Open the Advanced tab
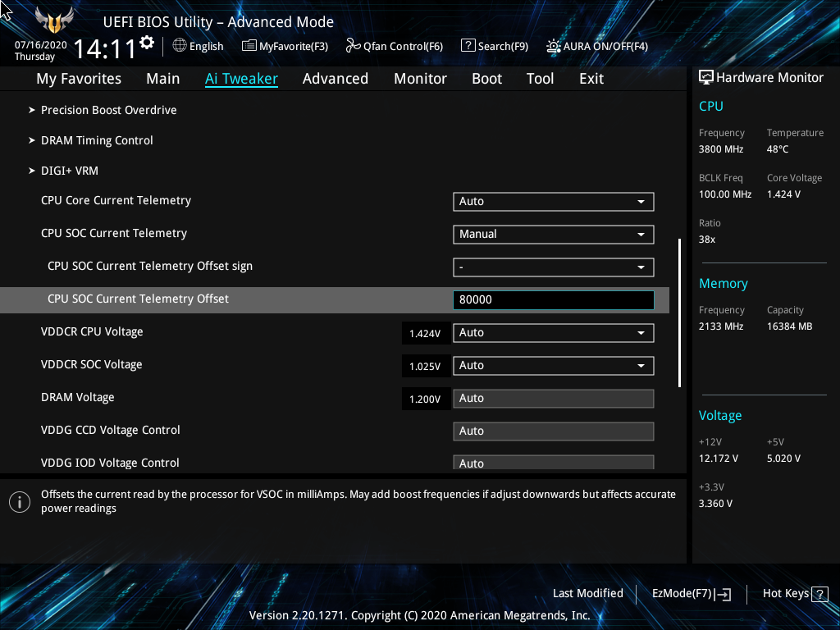This screenshot has height=630, width=840. (x=336, y=79)
